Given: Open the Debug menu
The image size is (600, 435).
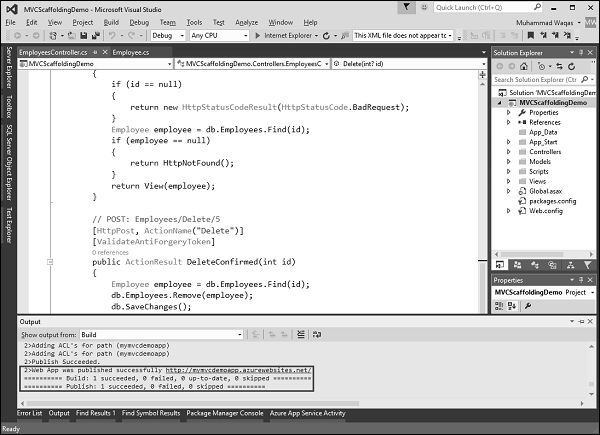Looking at the screenshot, I should click(139, 23).
